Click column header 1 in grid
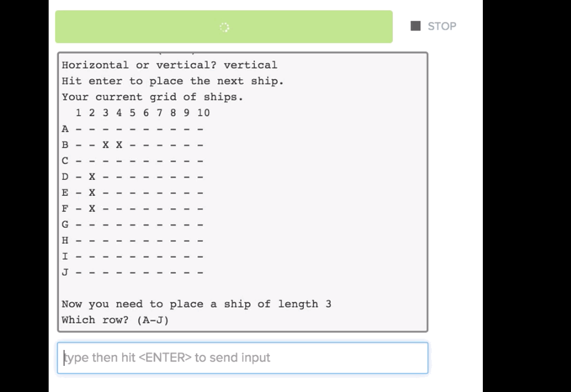Viewport: 571px width, 392px height. (x=78, y=112)
